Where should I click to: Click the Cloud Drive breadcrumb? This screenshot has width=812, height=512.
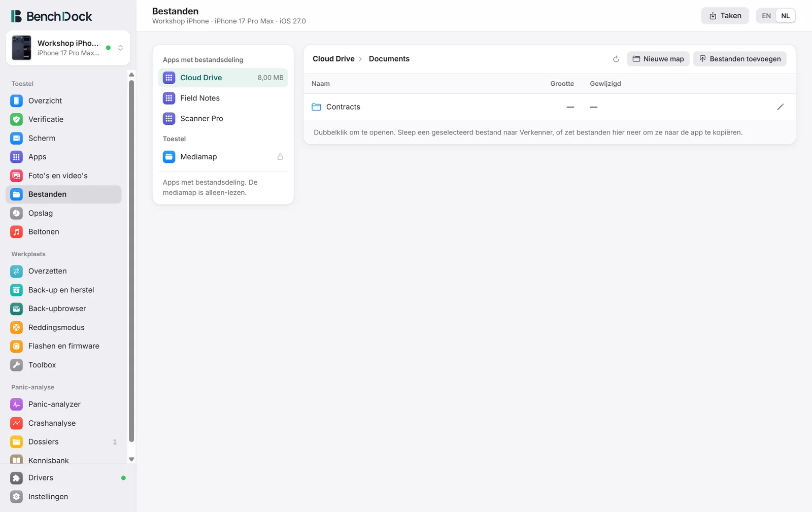[333, 59]
